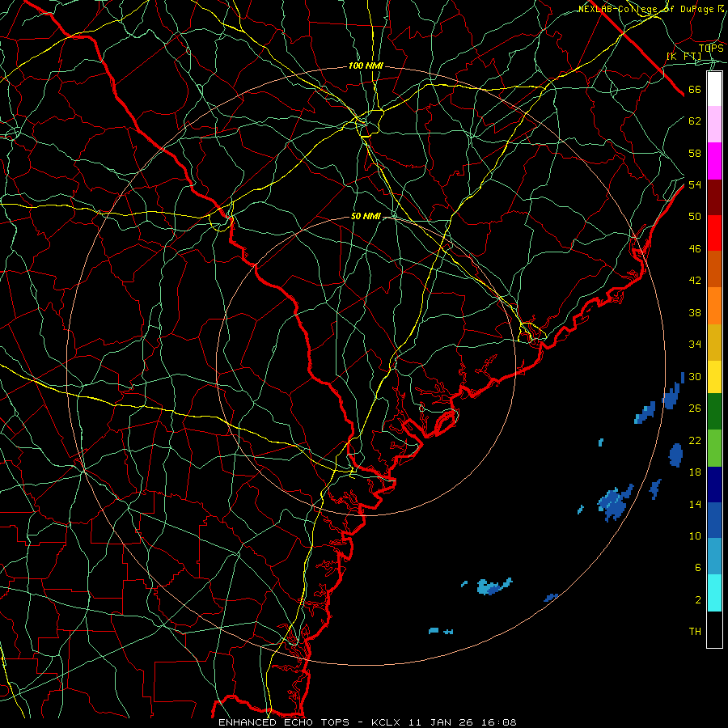Click the KCLX radar site identifier
Screen dimensions: 728x728
387,722
